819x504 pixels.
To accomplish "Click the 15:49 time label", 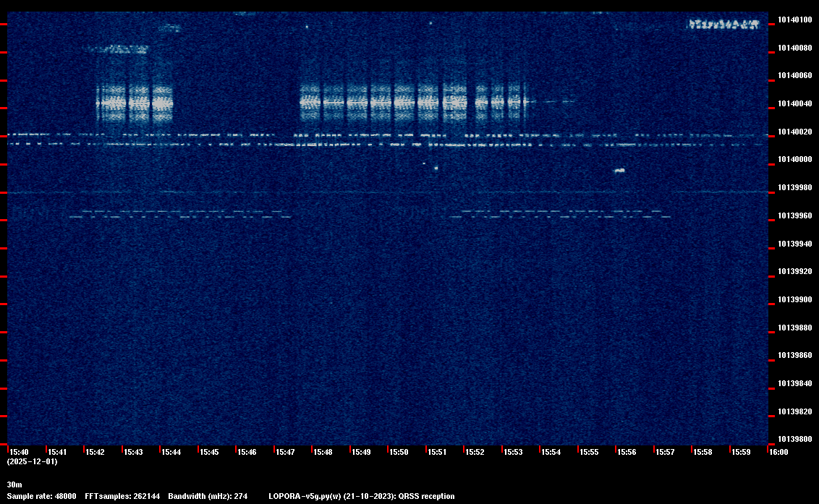I will pos(361,452).
